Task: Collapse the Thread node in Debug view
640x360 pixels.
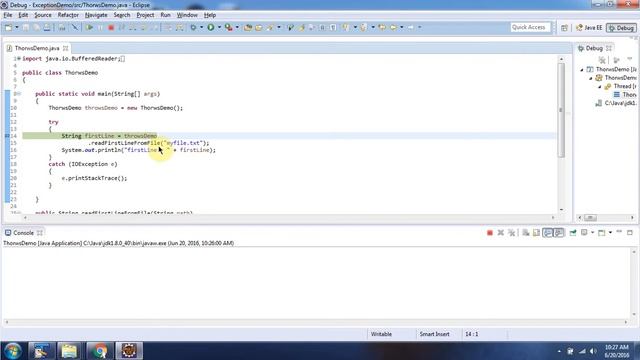Action: point(600,87)
